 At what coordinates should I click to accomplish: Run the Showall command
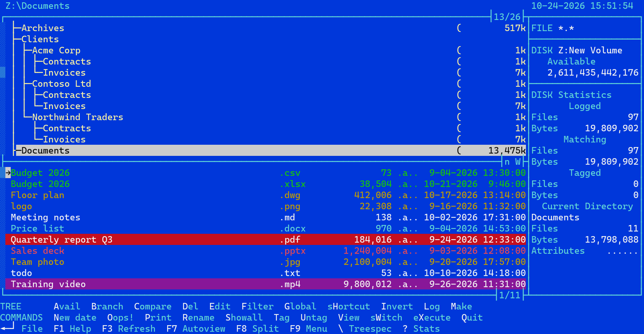pyautogui.click(x=244, y=317)
